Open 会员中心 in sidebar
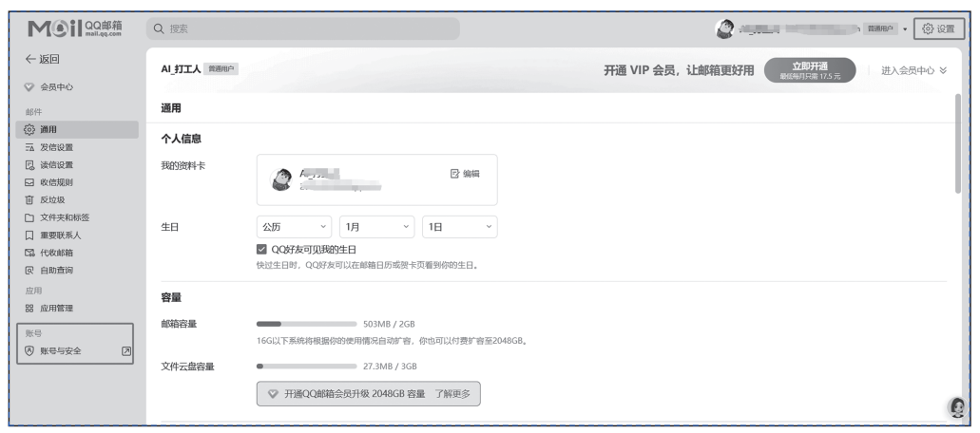Viewport: 980px width, 433px height. [56, 87]
